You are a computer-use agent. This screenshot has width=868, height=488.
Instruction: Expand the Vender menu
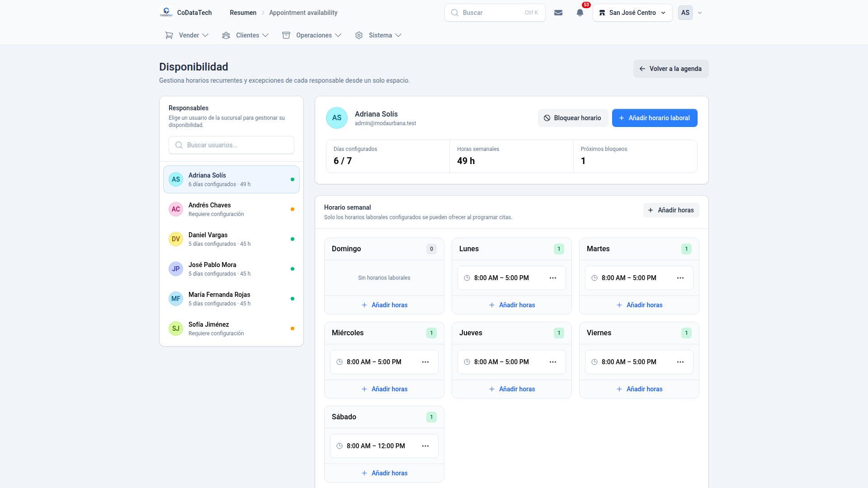click(187, 35)
